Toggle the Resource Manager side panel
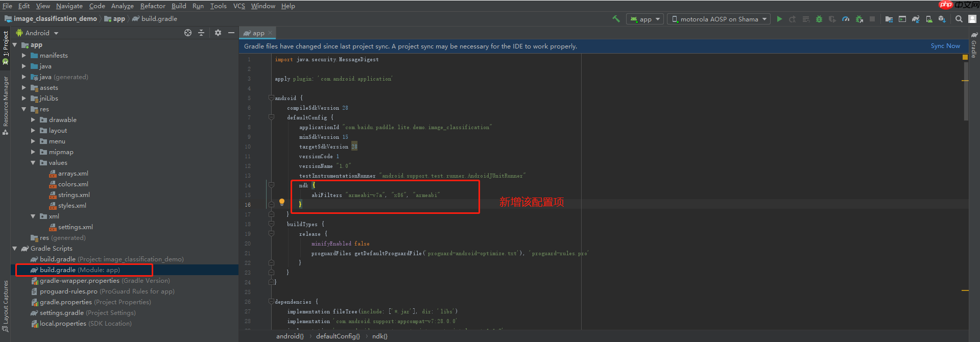Image resolution: width=980 pixels, height=342 pixels. coord(6,102)
